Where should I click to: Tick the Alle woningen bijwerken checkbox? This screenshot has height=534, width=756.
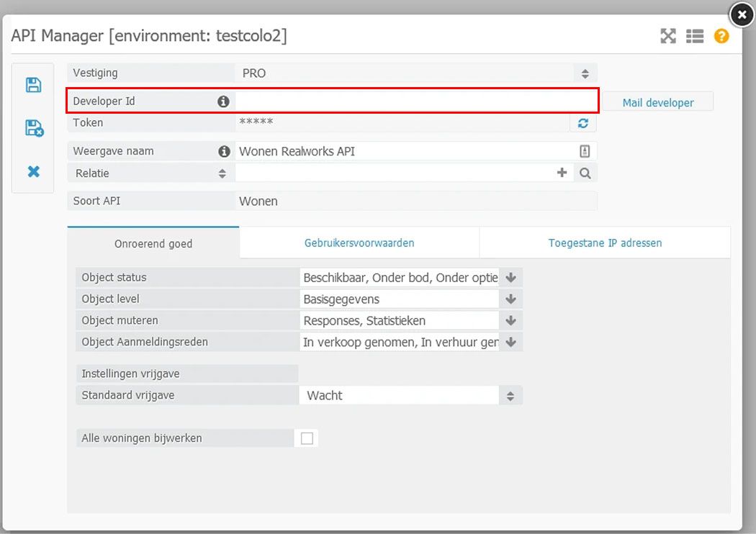tap(307, 438)
